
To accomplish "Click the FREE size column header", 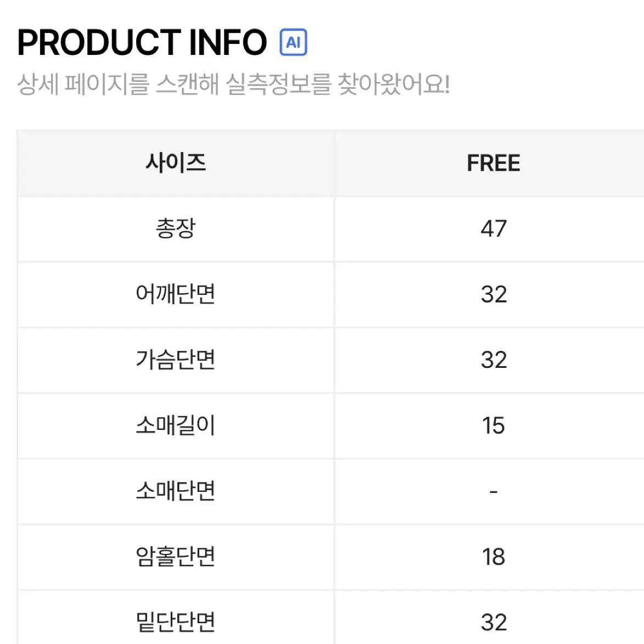I will click(x=493, y=163).
